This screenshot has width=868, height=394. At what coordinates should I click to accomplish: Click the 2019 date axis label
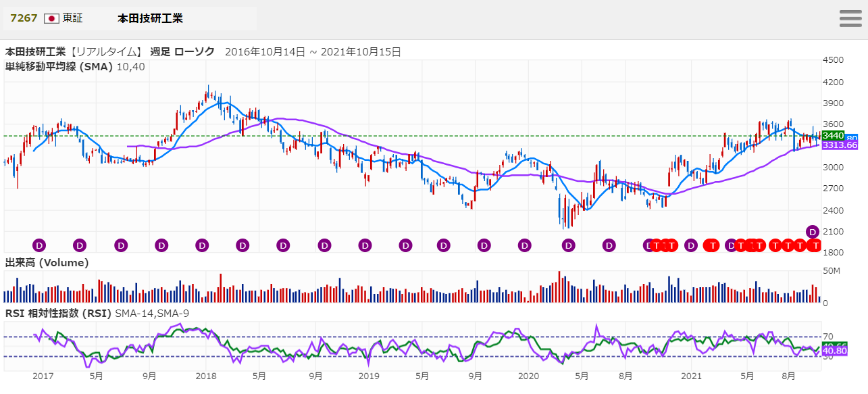point(368,375)
